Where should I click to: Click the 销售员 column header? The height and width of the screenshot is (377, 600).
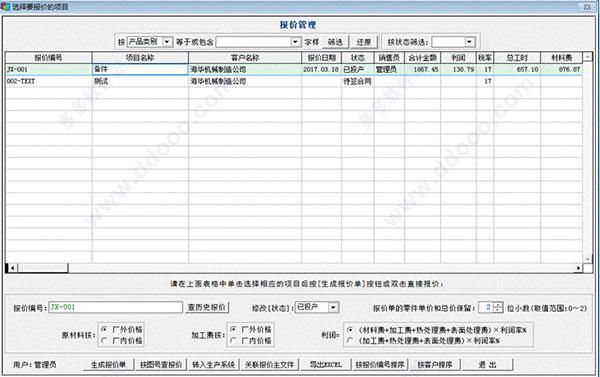tap(389, 58)
